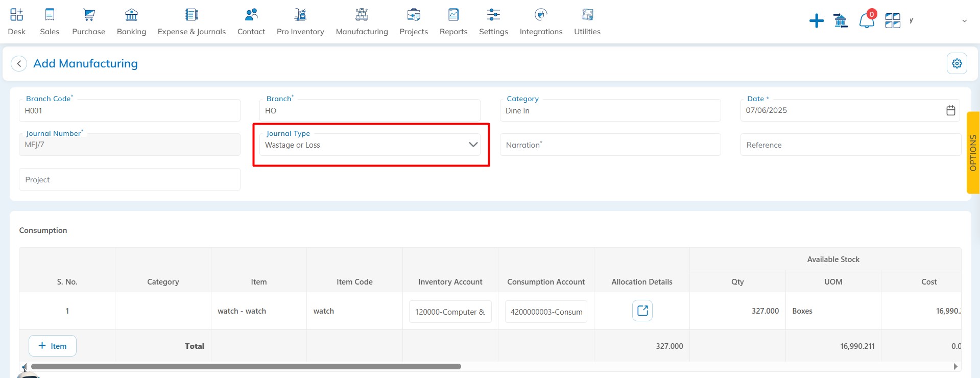Click the S. No. column header

[67, 282]
